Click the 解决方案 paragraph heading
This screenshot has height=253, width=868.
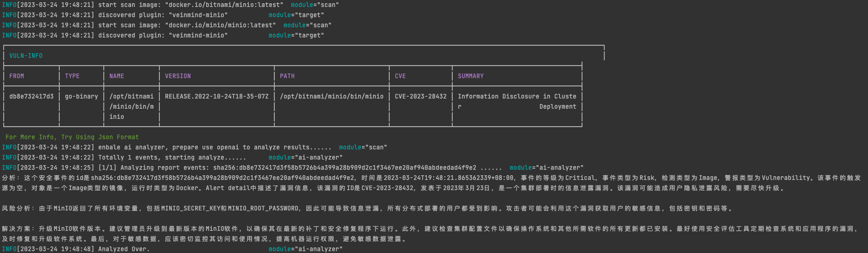point(17,228)
